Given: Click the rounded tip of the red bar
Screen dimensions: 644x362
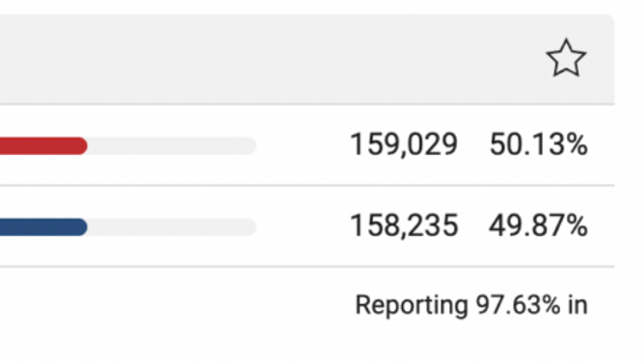Looking at the screenshot, I should coord(80,146).
